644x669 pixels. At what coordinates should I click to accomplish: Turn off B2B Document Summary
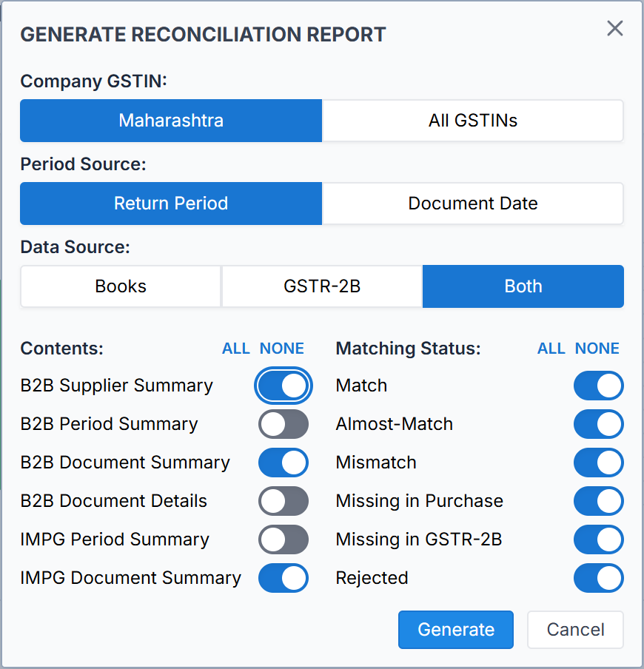pyautogui.click(x=283, y=463)
